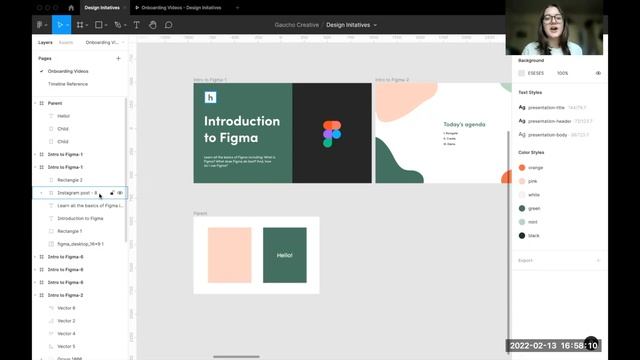
Task: Click the green color style swatch
Action: point(522,208)
